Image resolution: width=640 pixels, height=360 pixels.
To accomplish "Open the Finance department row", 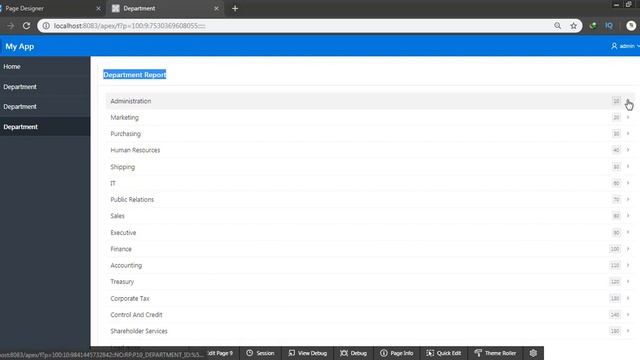I will point(370,249).
